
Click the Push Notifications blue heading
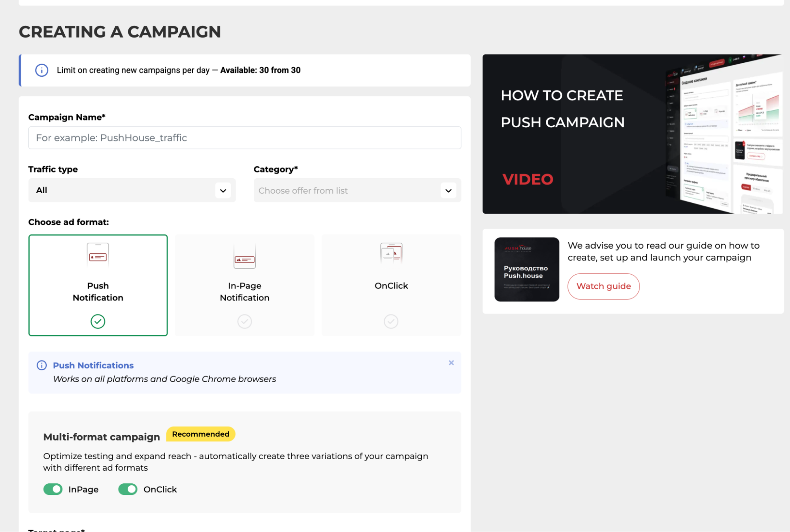pyautogui.click(x=93, y=365)
